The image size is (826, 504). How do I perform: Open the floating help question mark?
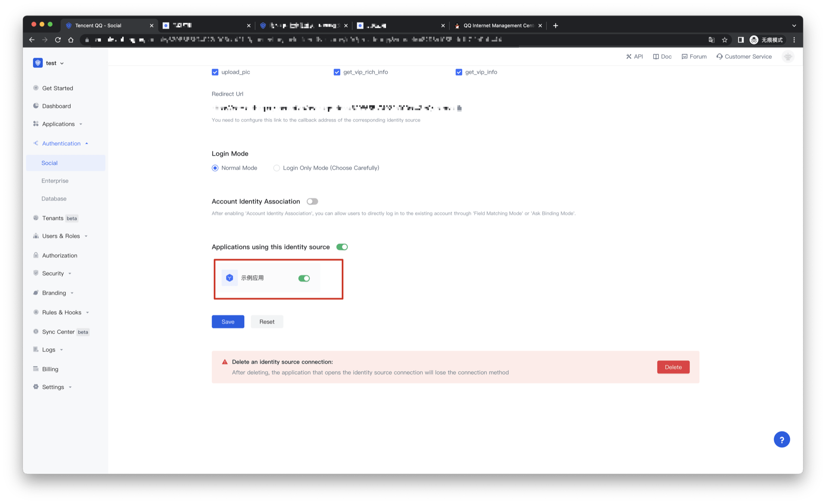coord(782,439)
